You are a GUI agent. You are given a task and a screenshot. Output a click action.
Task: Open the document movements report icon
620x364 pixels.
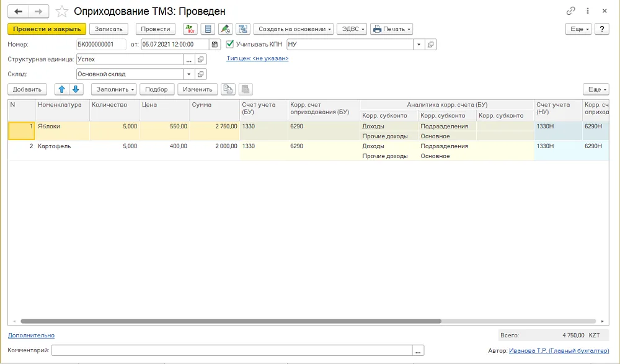[x=208, y=29]
